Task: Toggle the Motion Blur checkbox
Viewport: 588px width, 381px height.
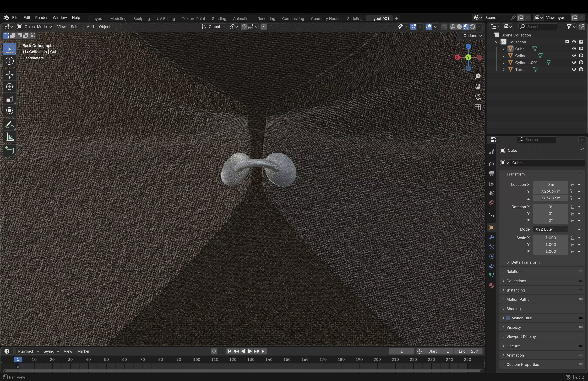Action: (x=508, y=318)
